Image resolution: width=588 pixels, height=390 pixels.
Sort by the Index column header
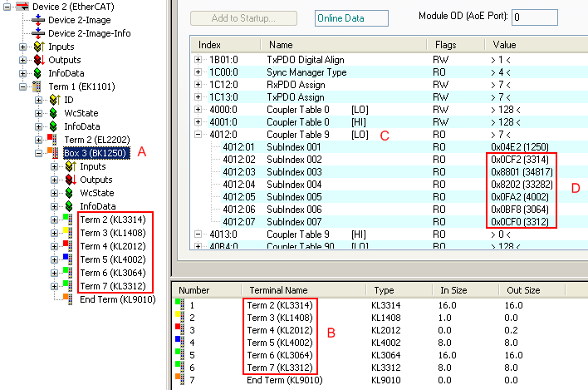pos(225,45)
